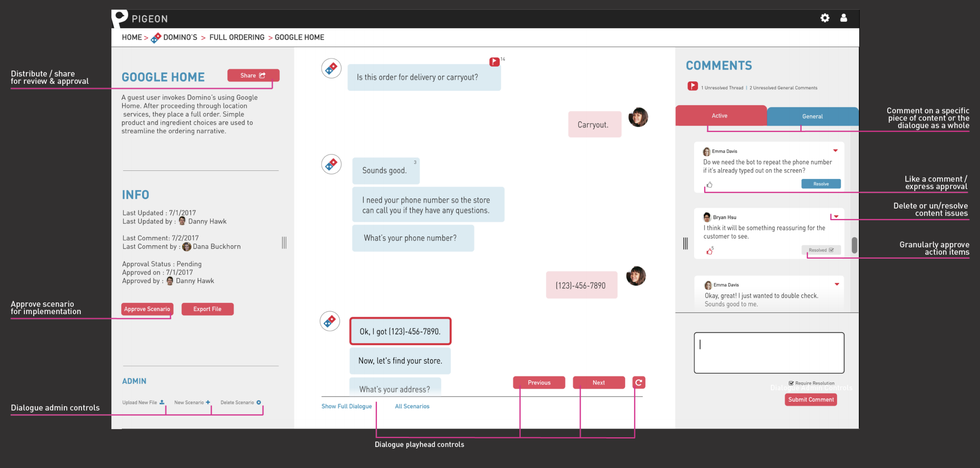Toggle the Require Resolution checkbox
Image resolution: width=980 pixels, height=468 pixels.
(791, 383)
